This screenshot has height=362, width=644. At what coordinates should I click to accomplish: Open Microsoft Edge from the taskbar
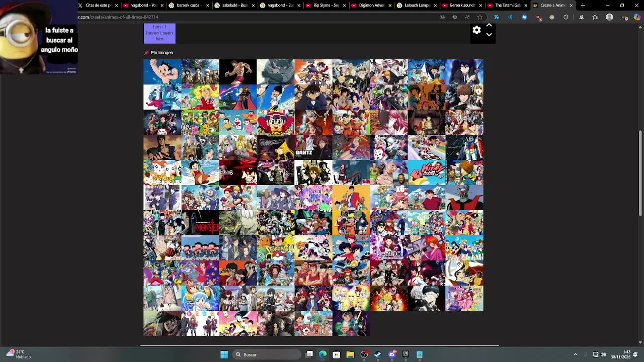323,354
